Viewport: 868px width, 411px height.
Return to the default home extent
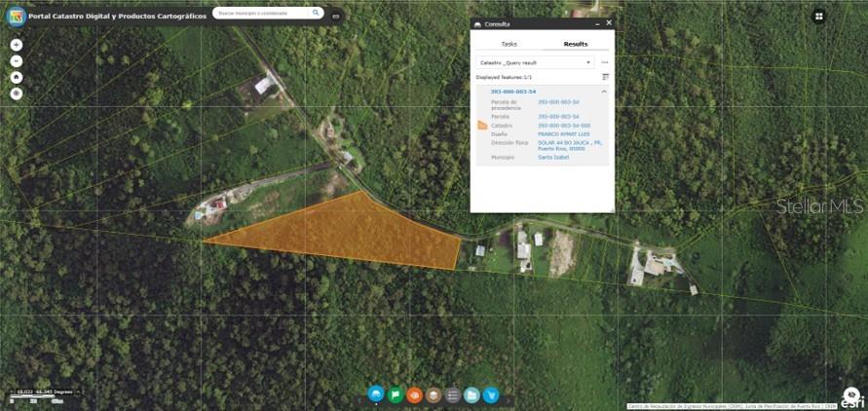tap(17, 77)
